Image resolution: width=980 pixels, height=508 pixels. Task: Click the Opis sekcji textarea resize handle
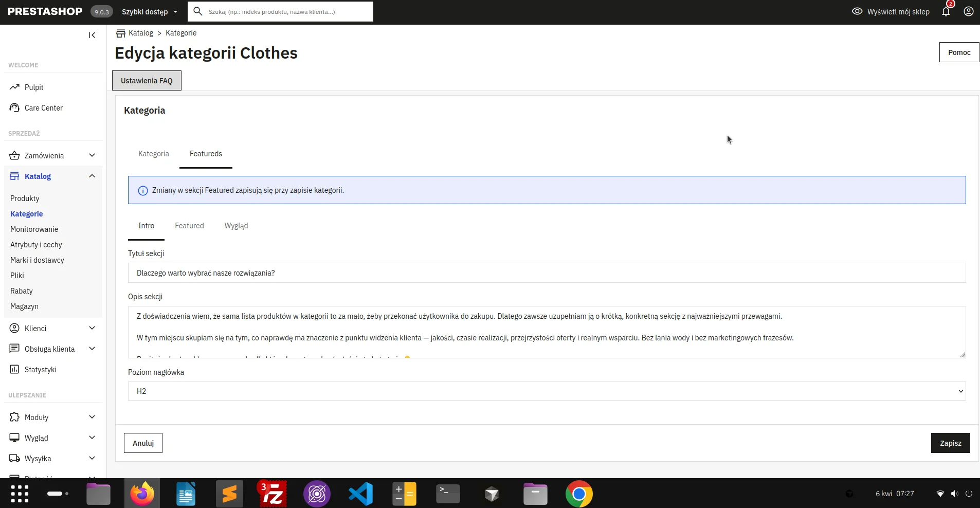pos(963,354)
